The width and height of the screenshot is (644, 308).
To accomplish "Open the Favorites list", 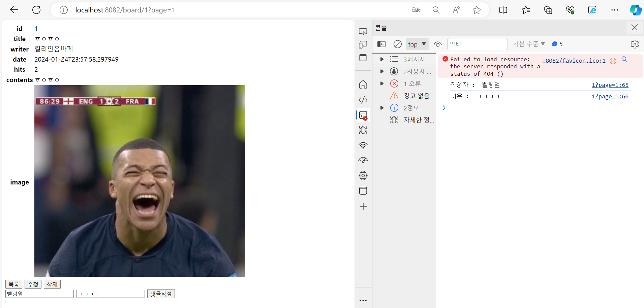I will pyautogui.click(x=526, y=10).
